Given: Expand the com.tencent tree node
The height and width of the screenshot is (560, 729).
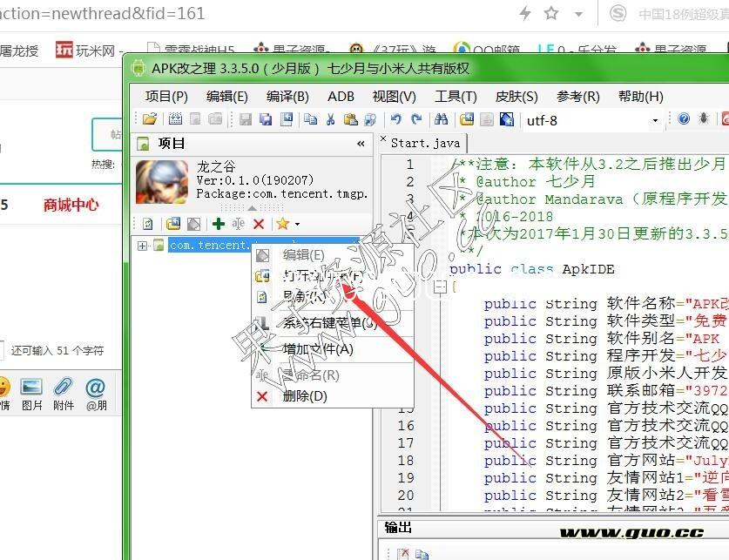Looking at the screenshot, I should point(142,246).
